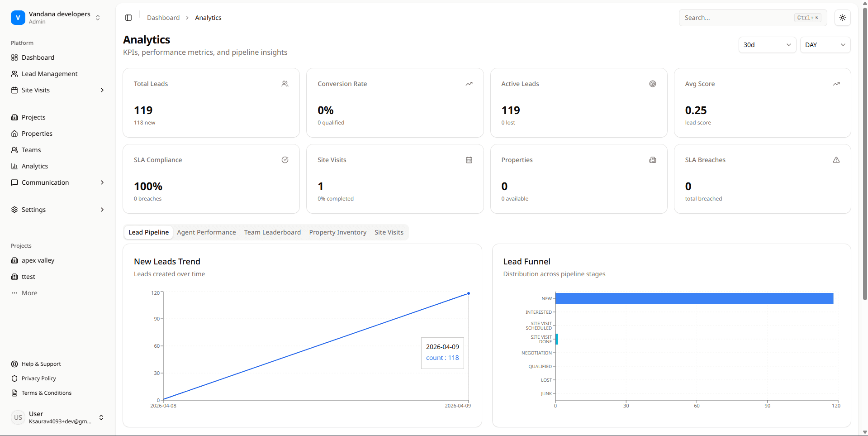The width and height of the screenshot is (868, 436).
Task: Switch to the Team Leaderboard tab
Action: [272, 232]
